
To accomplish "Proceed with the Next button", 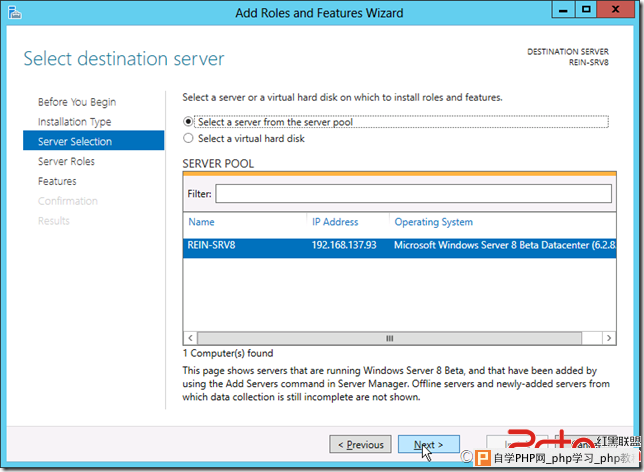I will 428,444.
